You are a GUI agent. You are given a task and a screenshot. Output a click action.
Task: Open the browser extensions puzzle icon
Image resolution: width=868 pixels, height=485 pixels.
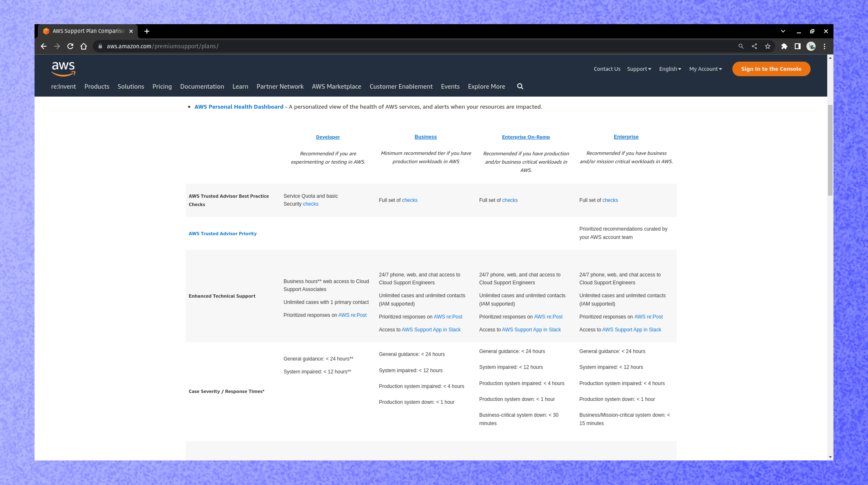click(x=784, y=46)
